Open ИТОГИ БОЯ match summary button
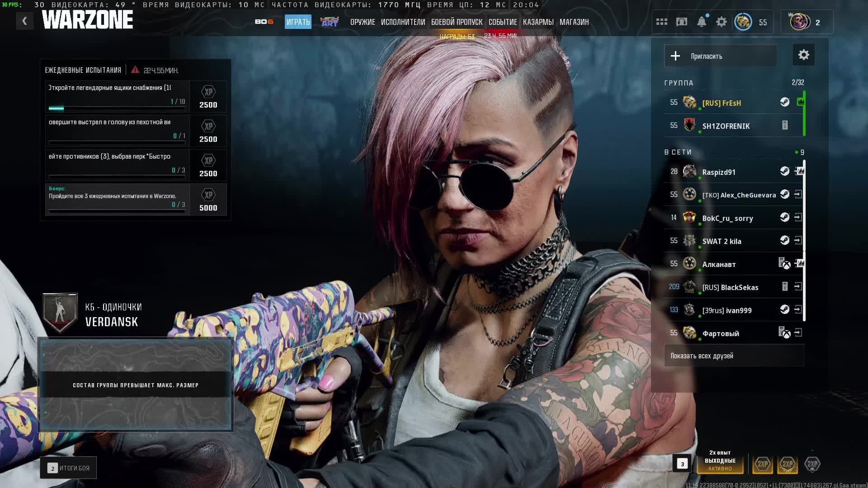 (68, 468)
